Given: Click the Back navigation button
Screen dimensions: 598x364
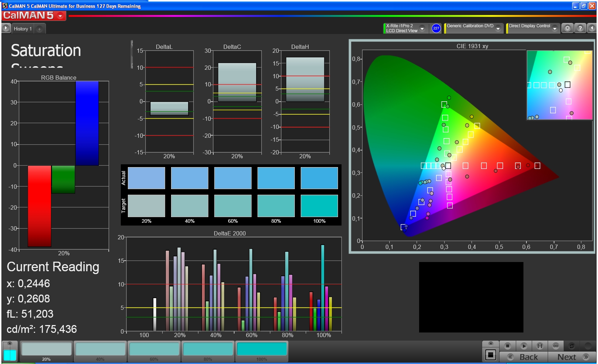Looking at the screenshot, I should click(x=524, y=357).
